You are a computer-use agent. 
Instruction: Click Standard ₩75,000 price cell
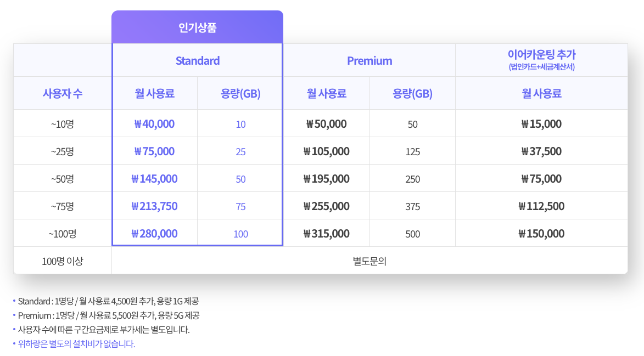(x=154, y=151)
